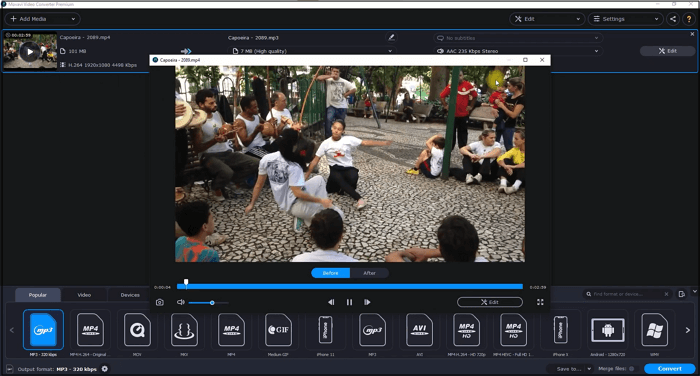Viewport: 700px width, 376px height.
Task: Step back one frame in preview
Action: pos(331,302)
